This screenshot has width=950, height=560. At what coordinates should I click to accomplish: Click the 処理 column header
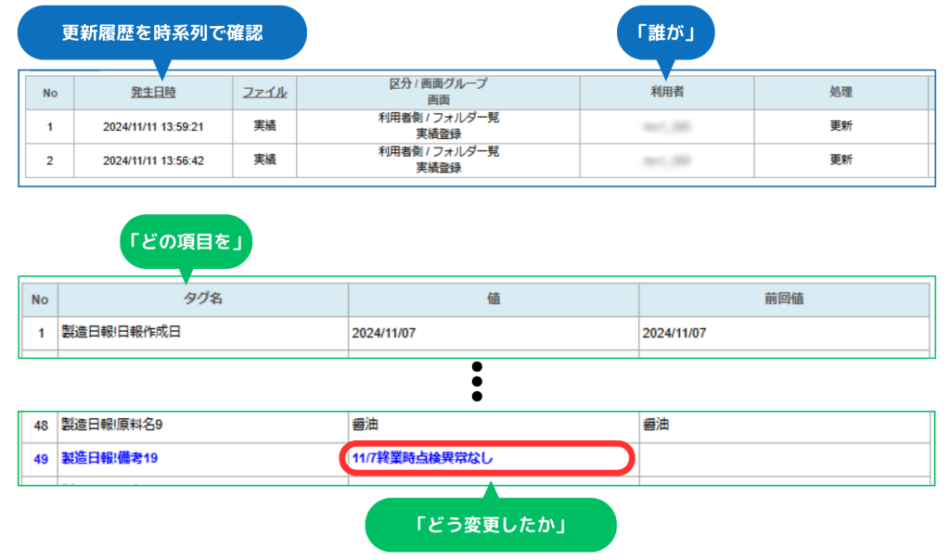[x=841, y=93]
